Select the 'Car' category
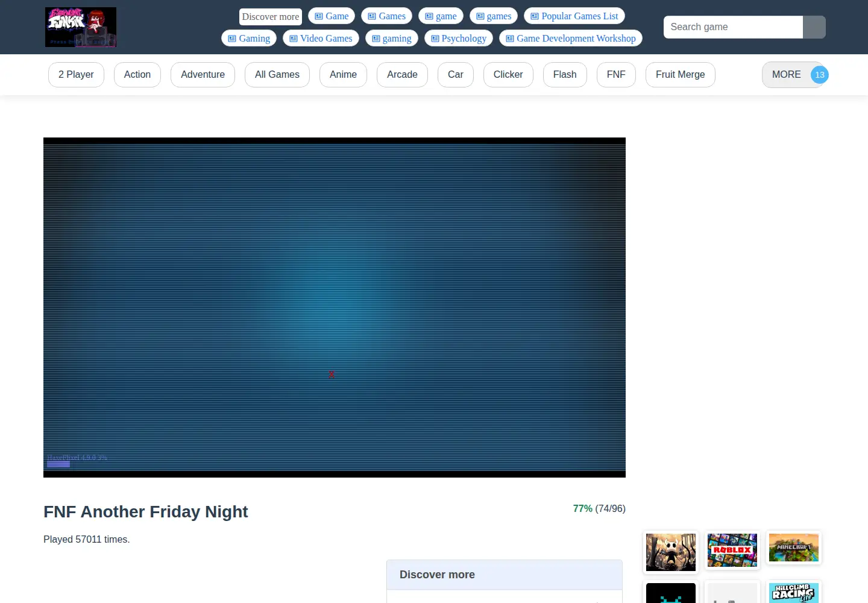The height and width of the screenshot is (603, 868). [456, 75]
